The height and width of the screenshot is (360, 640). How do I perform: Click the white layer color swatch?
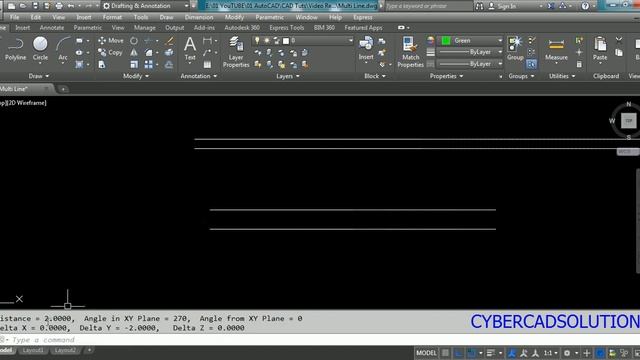(x=286, y=40)
